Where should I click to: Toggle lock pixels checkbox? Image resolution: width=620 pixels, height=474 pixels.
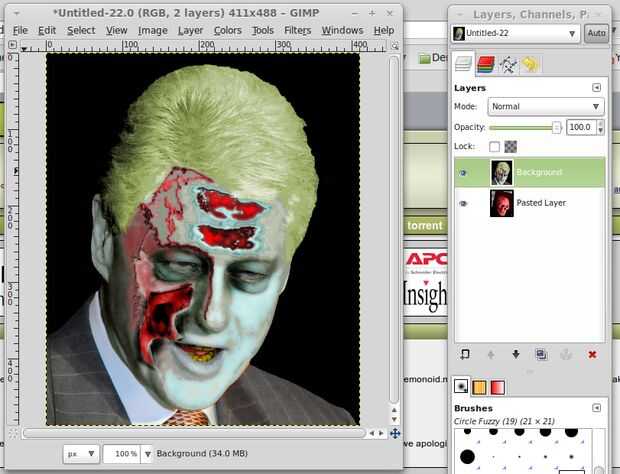click(x=494, y=147)
